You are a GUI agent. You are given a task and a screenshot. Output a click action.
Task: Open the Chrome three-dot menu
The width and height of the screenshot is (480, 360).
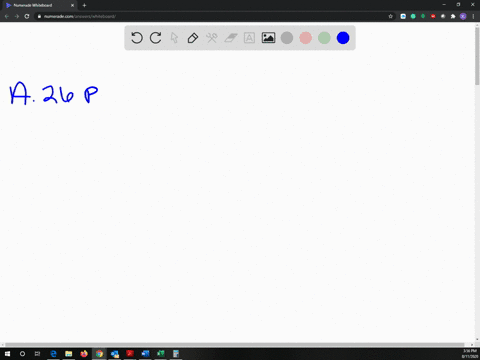[473, 16]
